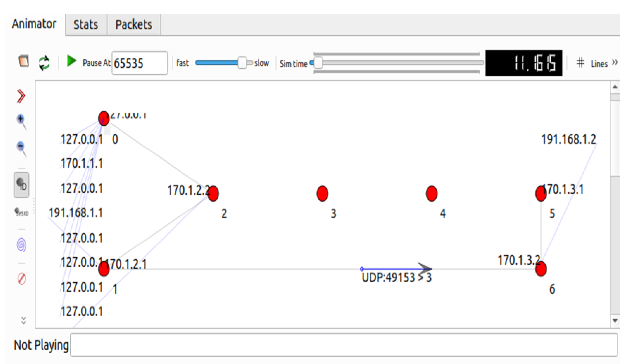This screenshot has width=626, height=364.
Task: Expand the red double-chevron at sidebar top
Action: [x=21, y=96]
